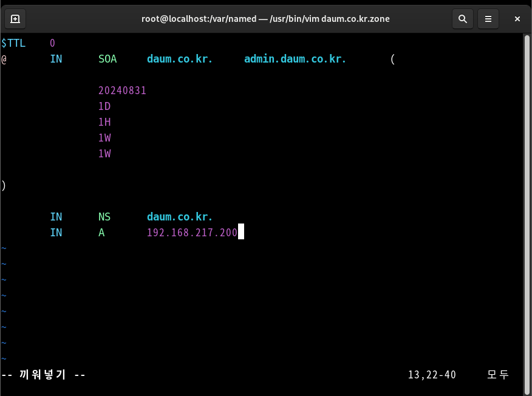Open the terminal search
Image resolution: width=532 pixels, height=396 pixels.
(462, 19)
